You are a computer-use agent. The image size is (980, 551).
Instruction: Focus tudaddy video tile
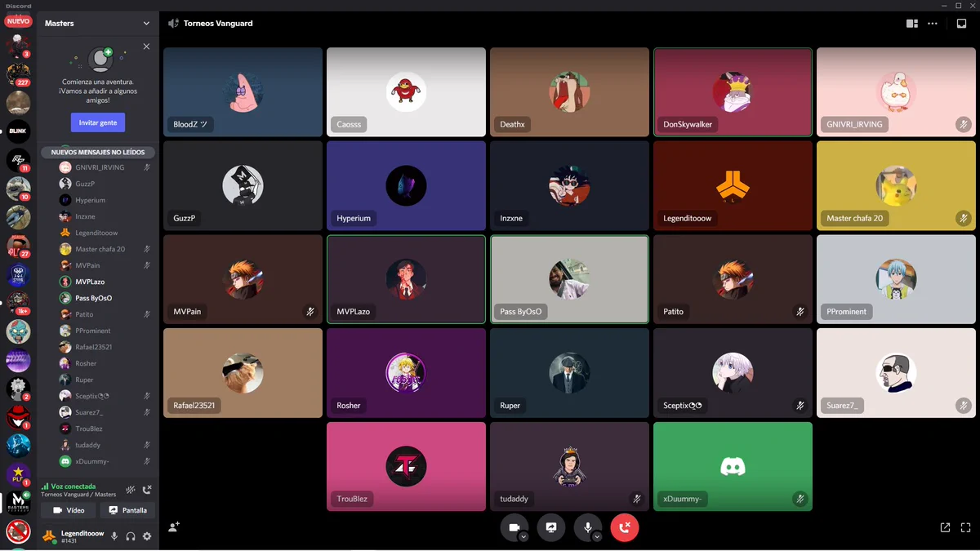coord(569,466)
